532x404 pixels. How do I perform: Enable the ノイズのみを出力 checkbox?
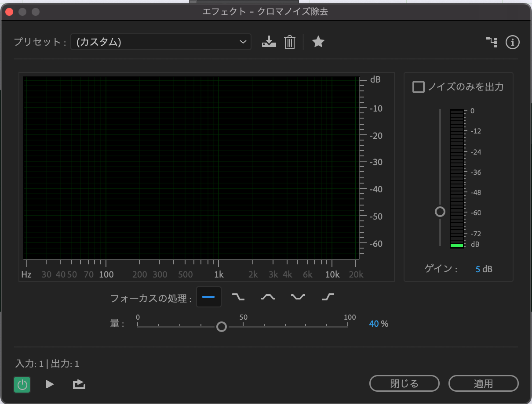(418, 87)
